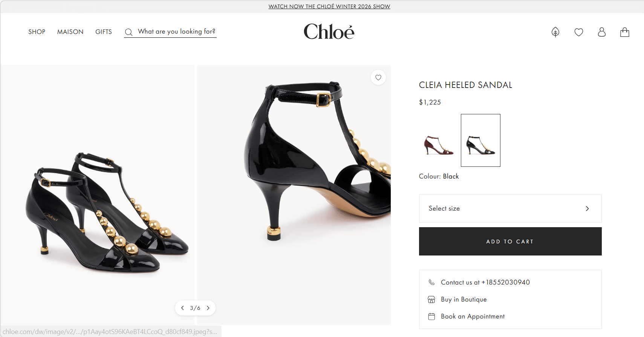The image size is (644, 337).
Task: Click the calendar appointment icon
Action: (x=431, y=317)
